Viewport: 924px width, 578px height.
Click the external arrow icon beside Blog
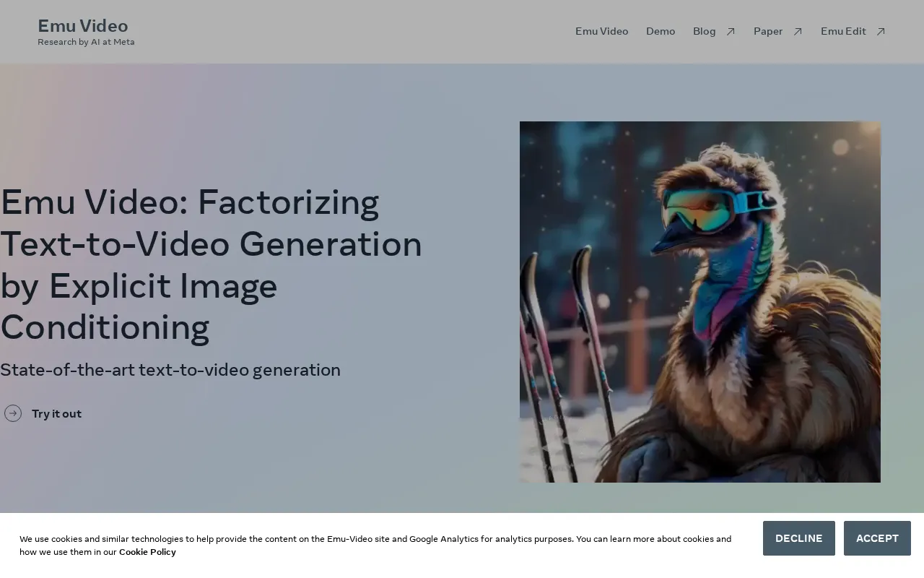[x=731, y=32]
